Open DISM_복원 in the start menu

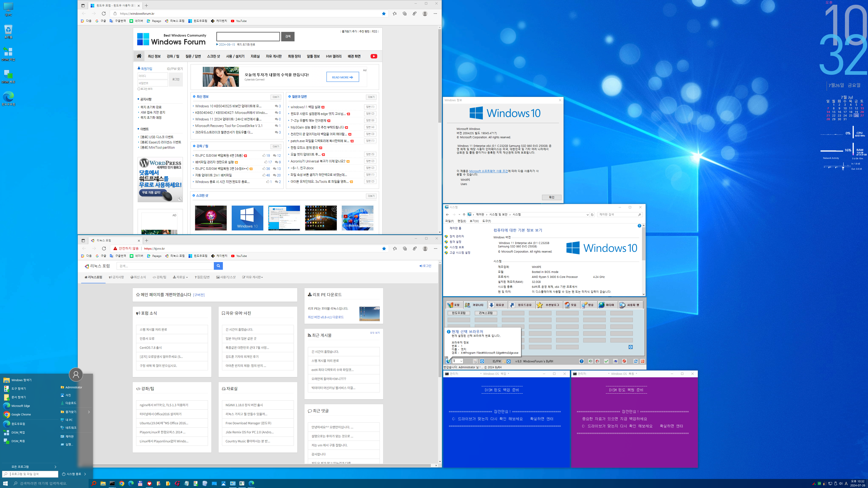point(14,441)
